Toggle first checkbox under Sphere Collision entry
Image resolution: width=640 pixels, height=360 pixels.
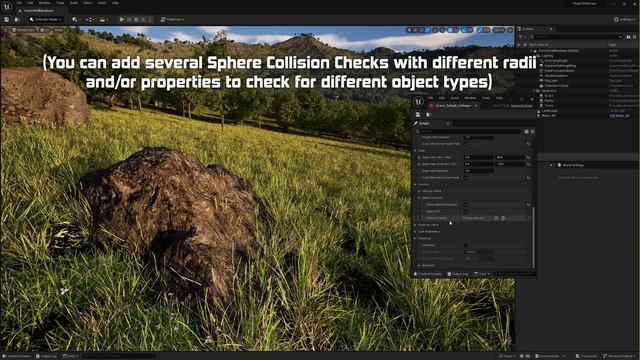pos(466,205)
